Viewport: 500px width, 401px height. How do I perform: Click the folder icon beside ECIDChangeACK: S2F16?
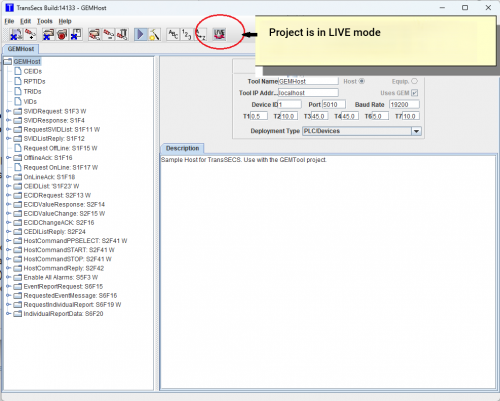click(18, 223)
